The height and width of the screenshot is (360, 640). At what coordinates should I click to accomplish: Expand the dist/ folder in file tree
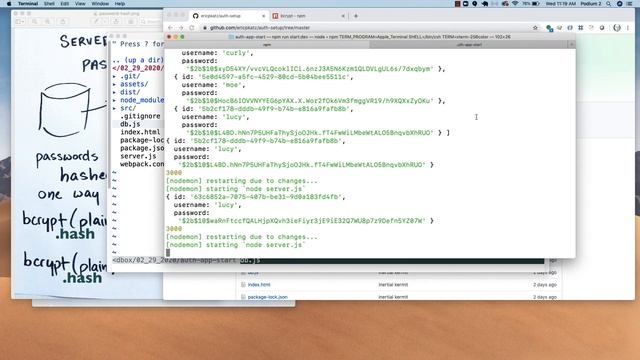[127, 92]
